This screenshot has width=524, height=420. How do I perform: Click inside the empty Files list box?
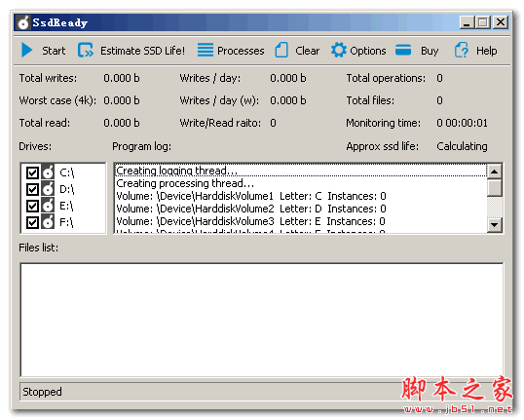[262, 320]
